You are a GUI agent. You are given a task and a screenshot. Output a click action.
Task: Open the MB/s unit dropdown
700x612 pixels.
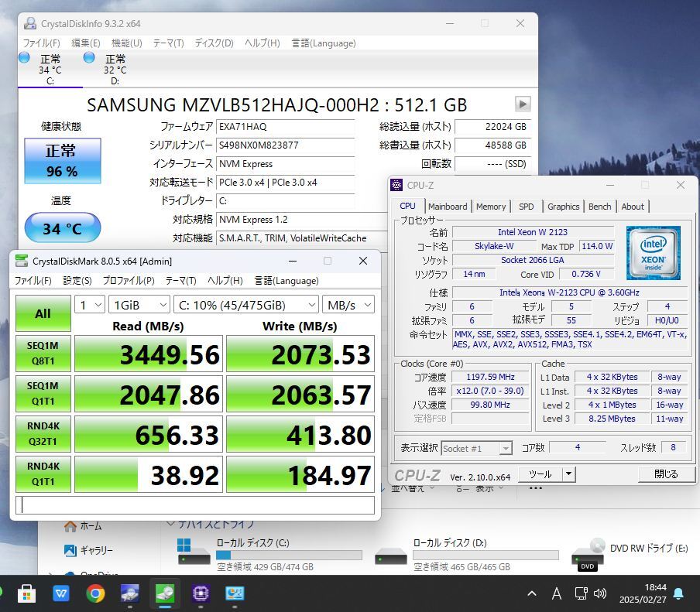click(x=348, y=305)
